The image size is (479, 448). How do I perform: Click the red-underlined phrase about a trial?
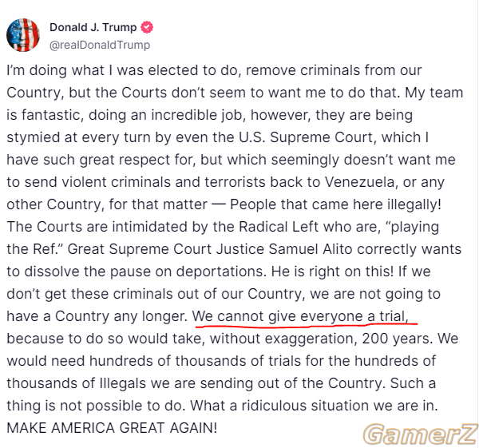300,316
